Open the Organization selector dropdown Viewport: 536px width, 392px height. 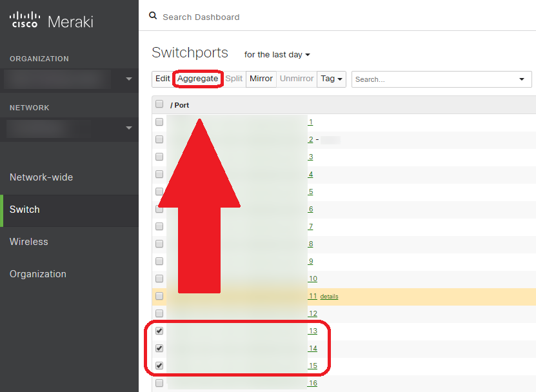[129, 79]
